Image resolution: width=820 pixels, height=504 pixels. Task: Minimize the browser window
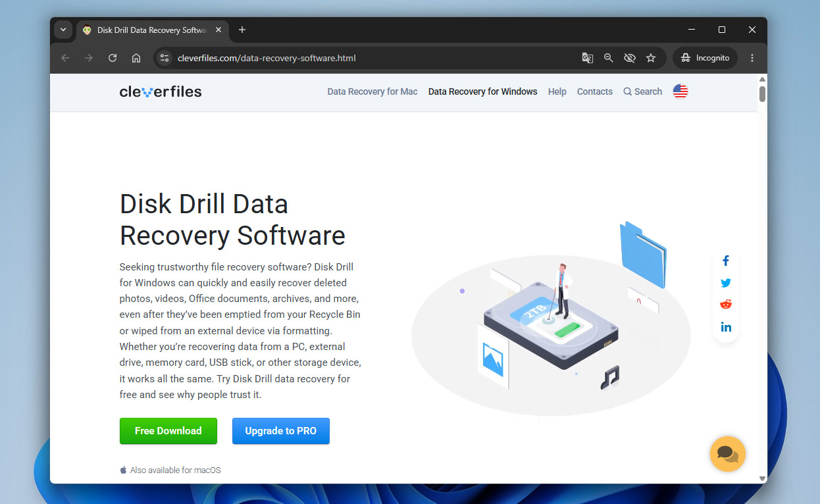click(692, 30)
